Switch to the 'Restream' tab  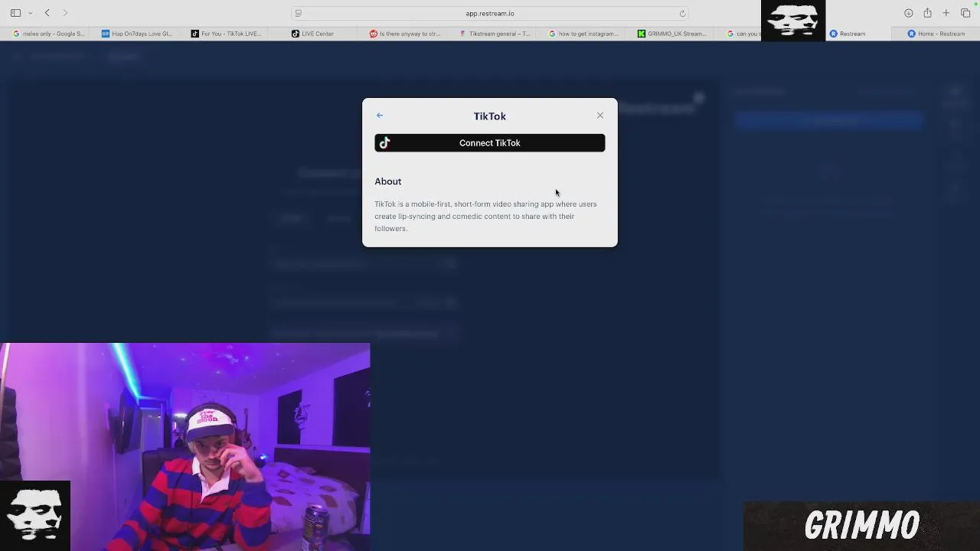(x=848, y=34)
